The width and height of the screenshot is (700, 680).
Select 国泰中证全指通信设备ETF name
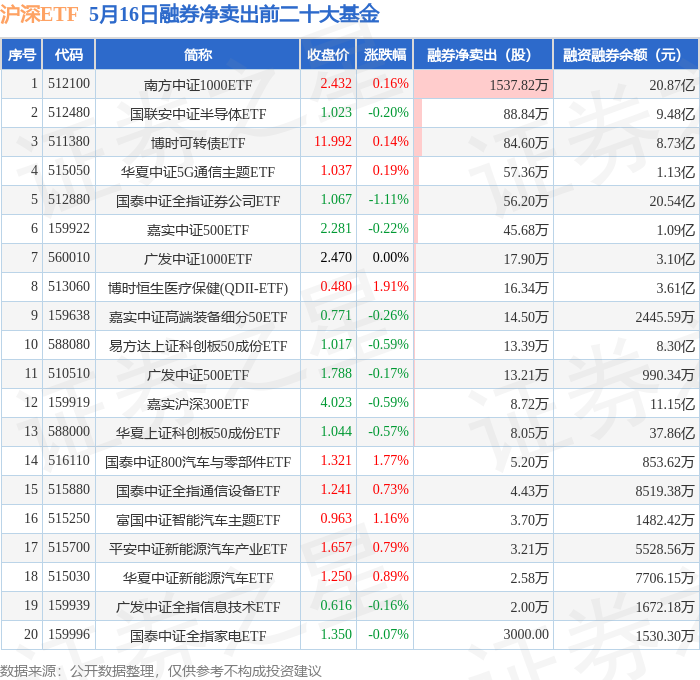coord(198,491)
